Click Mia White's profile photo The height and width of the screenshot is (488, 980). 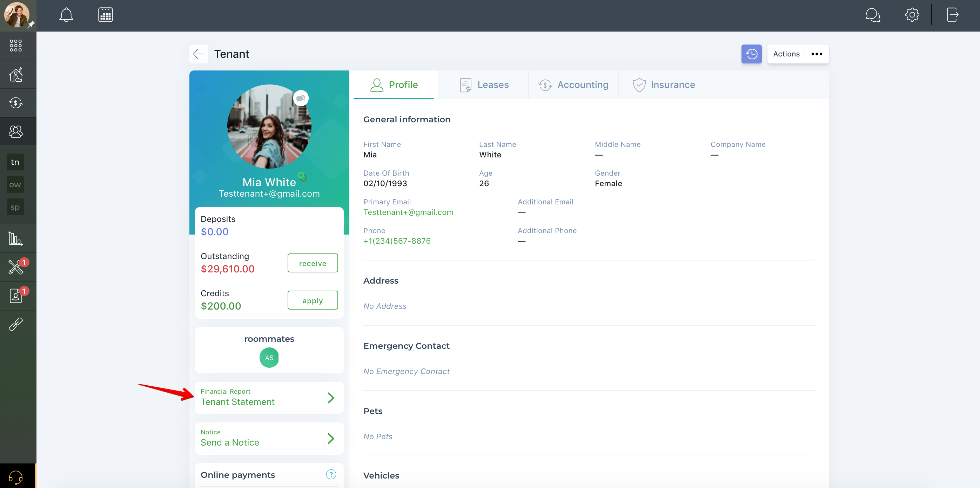click(x=269, y=127)
